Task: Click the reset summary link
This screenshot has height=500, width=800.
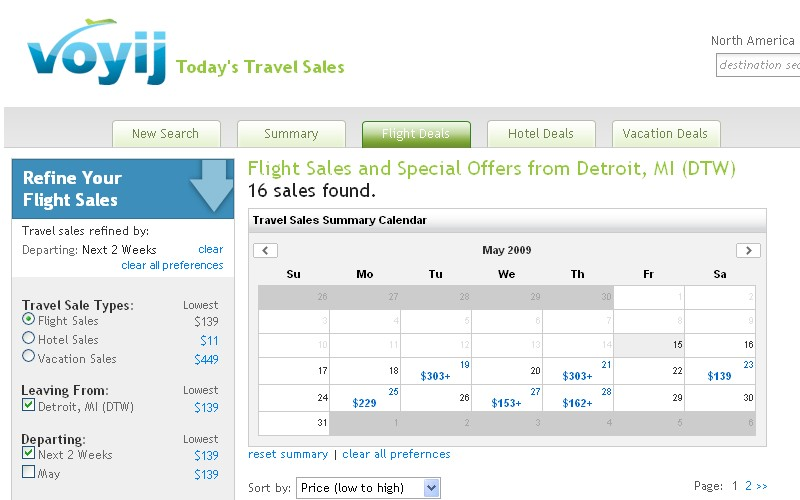Action: point(288,454)
